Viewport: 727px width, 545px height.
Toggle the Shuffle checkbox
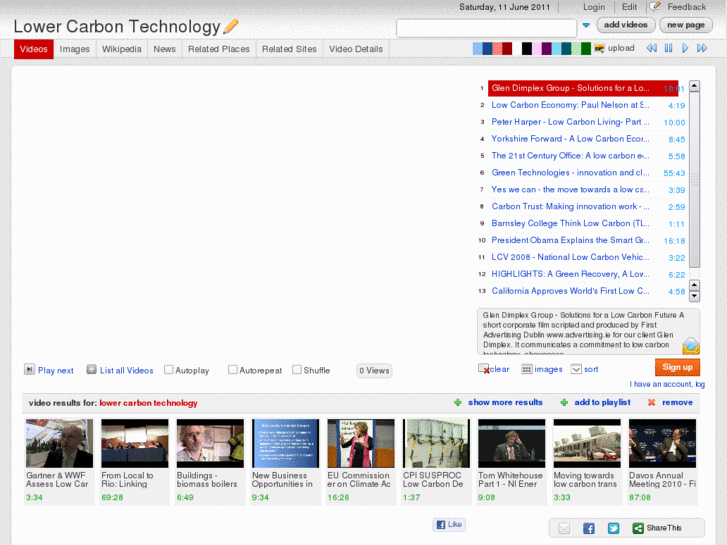pyautogui.click(x=297, y=369)
